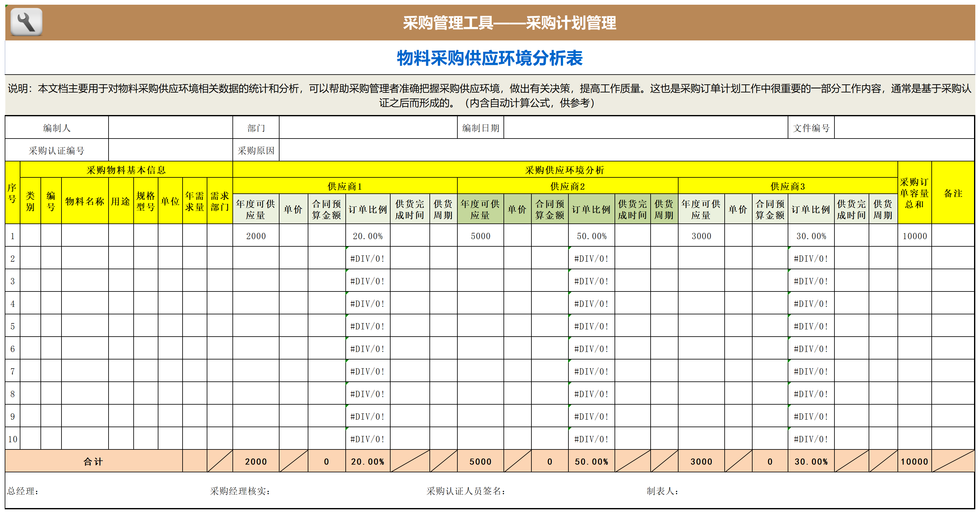Screen dimensions: 980x514
Task: Click supplier 3 #DIV/0! in row 10
Action: coord(811,439)
